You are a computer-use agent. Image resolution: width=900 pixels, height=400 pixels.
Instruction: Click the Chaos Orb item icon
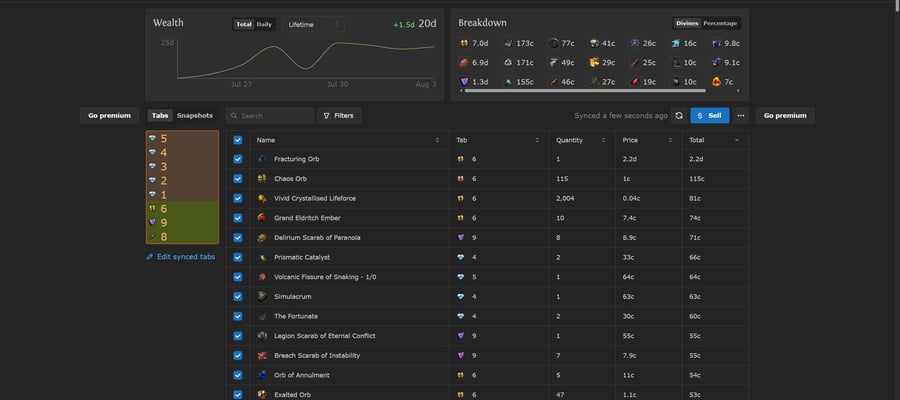coord(262,178)
